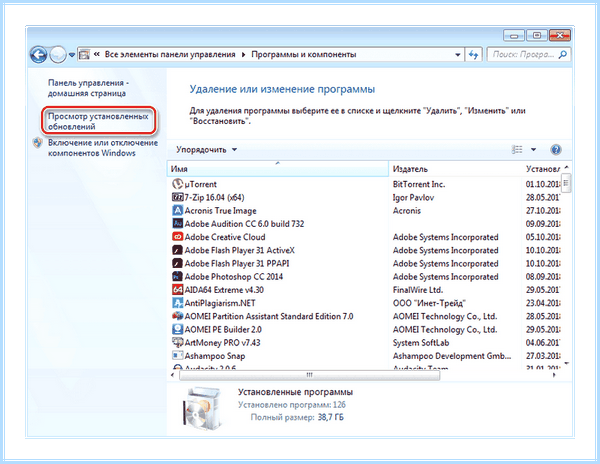Click the horizontal scrollbar thumb
This screenshot has width=600, height=464.
(310, 375)
